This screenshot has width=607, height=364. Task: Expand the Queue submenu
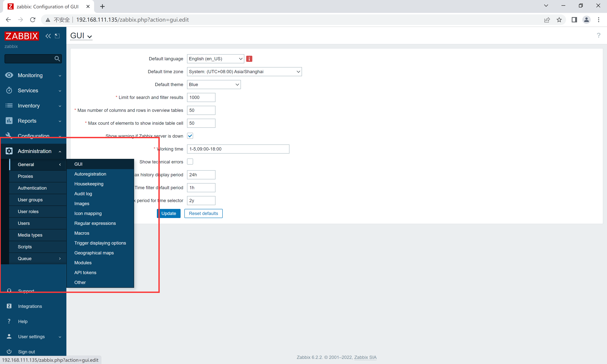[60, 259]
